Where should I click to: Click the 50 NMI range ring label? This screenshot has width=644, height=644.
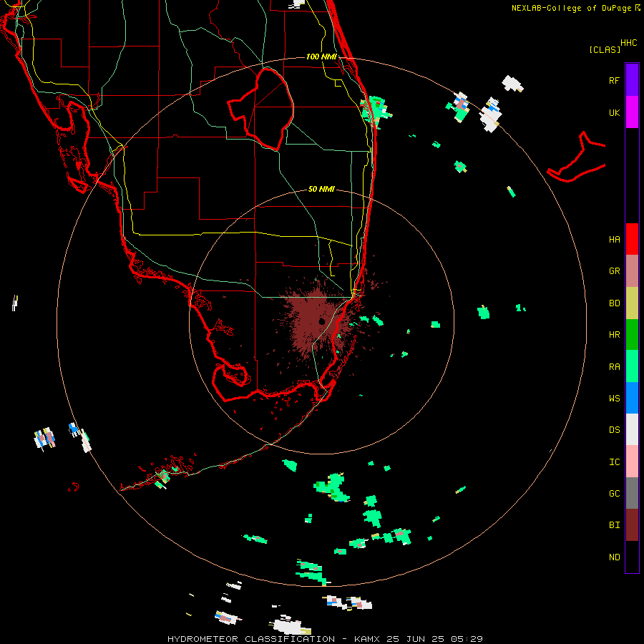click(x=321, y=189)
